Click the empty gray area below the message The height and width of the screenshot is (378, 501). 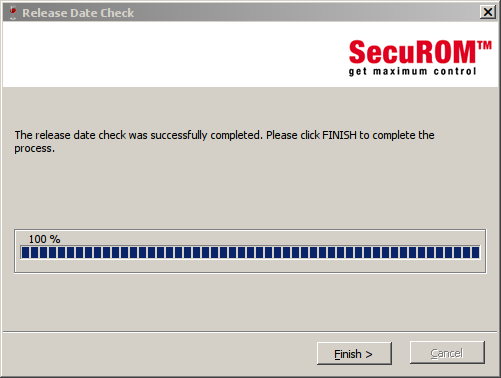coord(250,190)
